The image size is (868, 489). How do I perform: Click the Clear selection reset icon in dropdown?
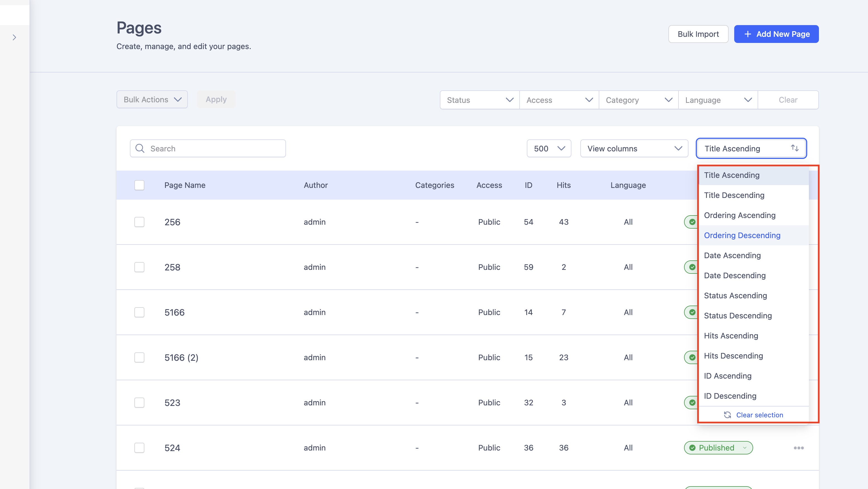[x=728, y=415]
